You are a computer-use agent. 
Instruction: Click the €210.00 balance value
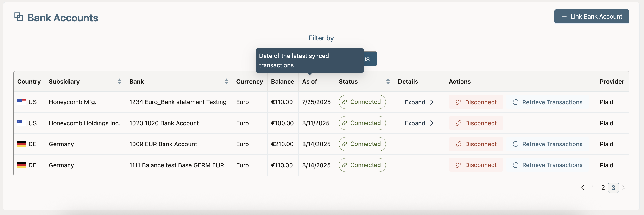282,144
